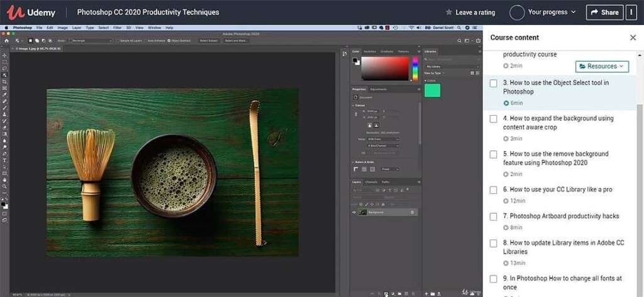This screenshot has width=644, height=297.
Task: Click the Libraries upload icon at the bottom
Action: pyautogui.click(x=439, y=294)
